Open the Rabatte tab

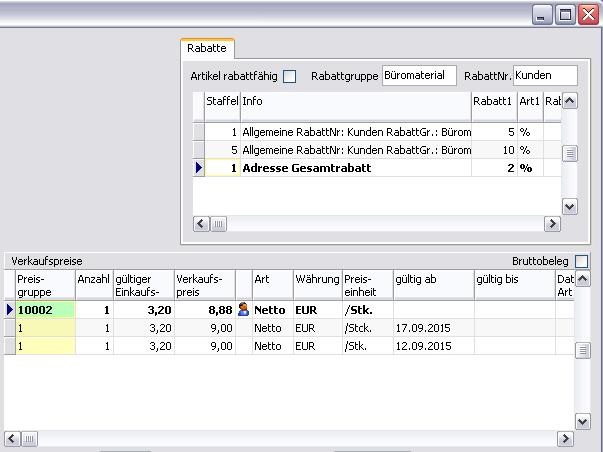(x=207, y=48)
